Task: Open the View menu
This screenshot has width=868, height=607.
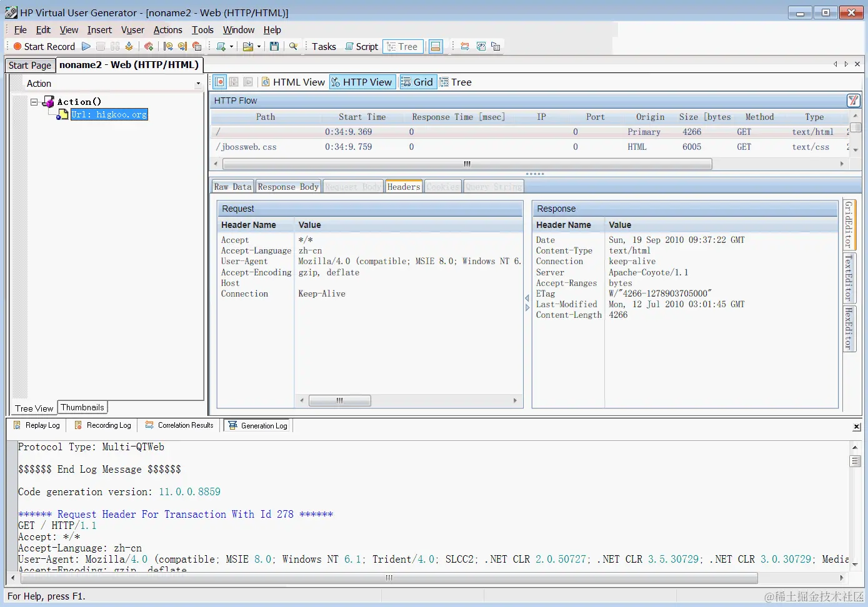Action: point(69,30)
